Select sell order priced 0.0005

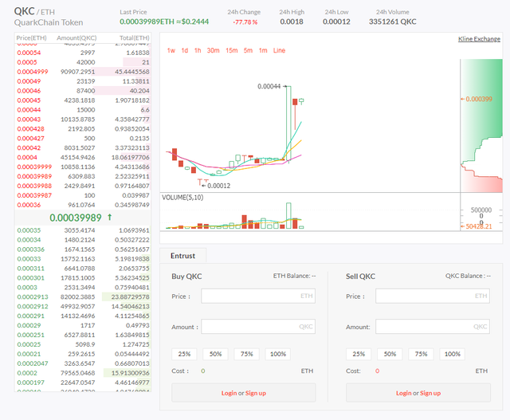(x=83, y=62)
